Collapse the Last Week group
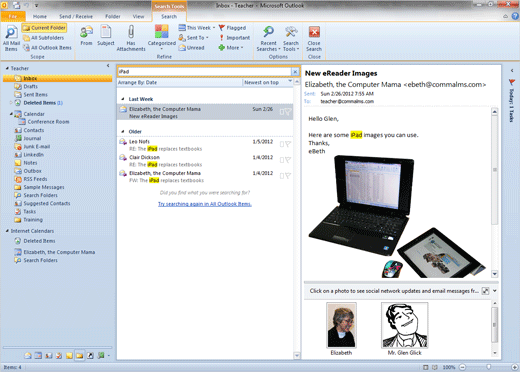520x372 pixels. [x=123, y=99]
